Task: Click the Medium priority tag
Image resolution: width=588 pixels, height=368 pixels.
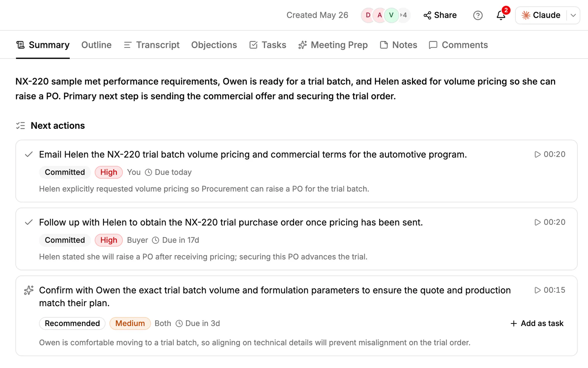Action: [x=130, y=323]
